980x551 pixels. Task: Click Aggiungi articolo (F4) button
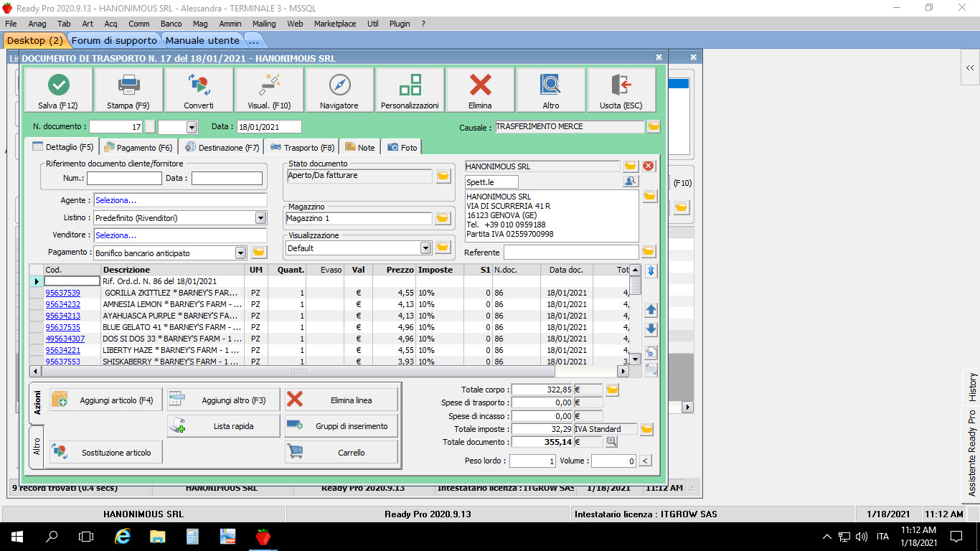[105, 400]
